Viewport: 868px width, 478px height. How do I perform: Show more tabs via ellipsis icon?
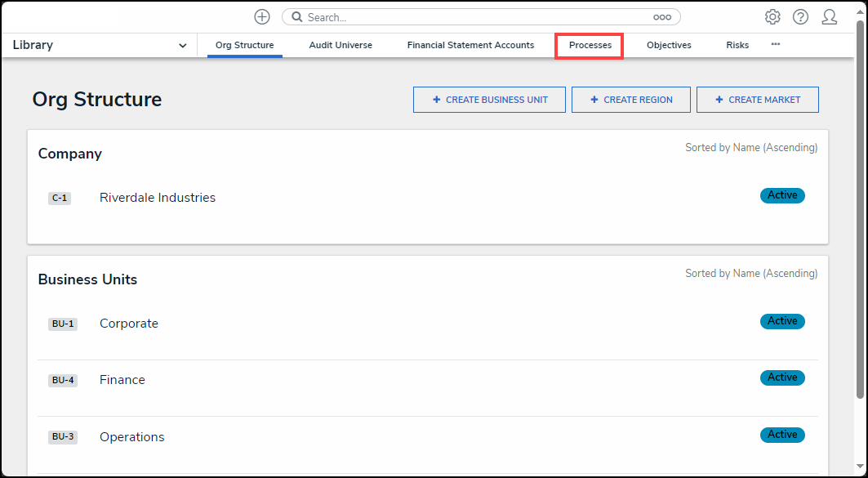pos(775,44)
